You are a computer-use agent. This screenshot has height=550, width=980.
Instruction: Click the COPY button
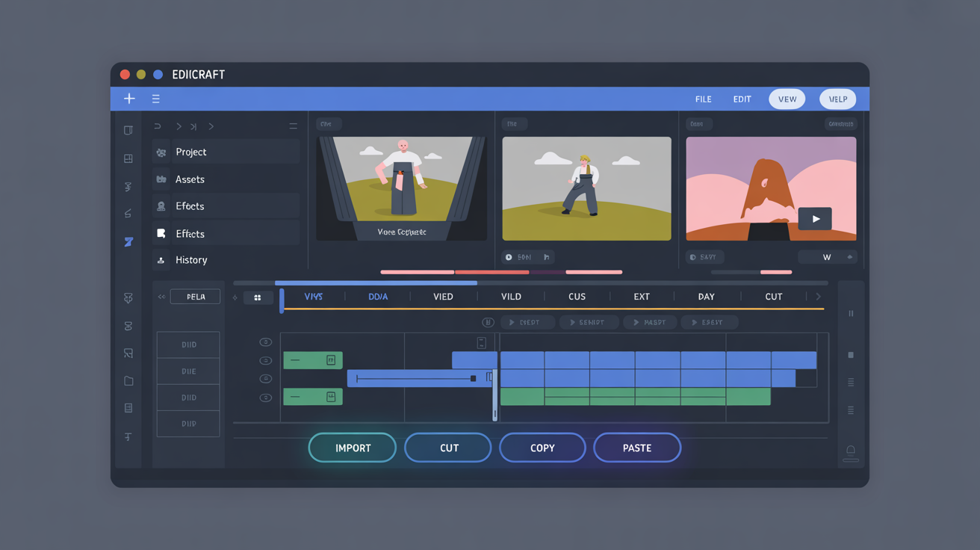tap(542, 448)
